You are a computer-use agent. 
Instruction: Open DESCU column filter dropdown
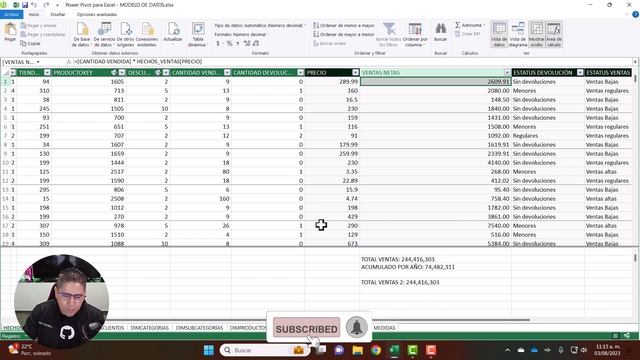(x=166, y=73)
